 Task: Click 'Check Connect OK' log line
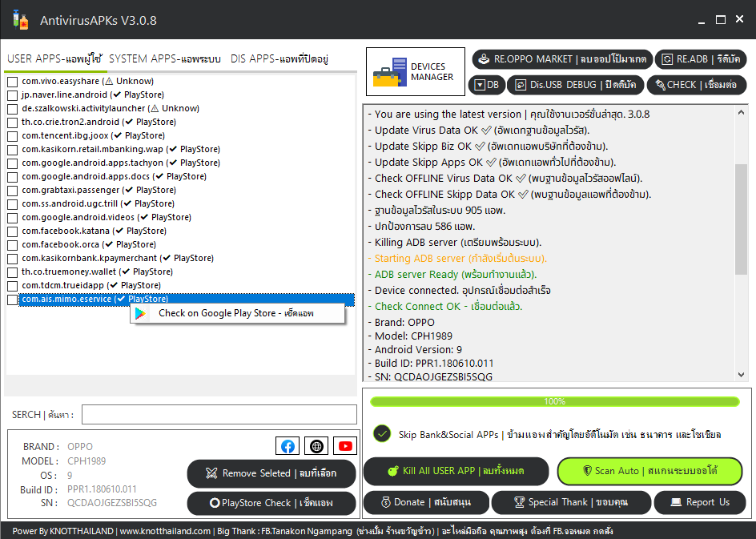[445, 307]
